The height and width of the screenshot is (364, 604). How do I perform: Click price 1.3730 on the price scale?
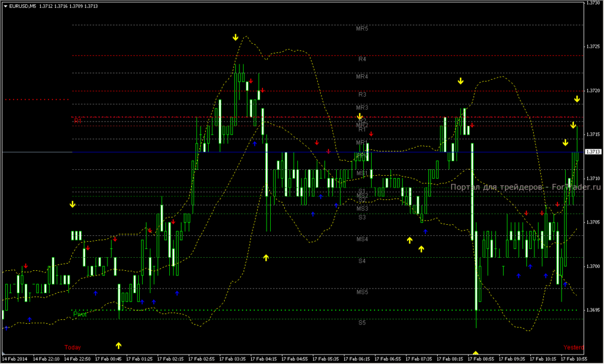point(593,3)
